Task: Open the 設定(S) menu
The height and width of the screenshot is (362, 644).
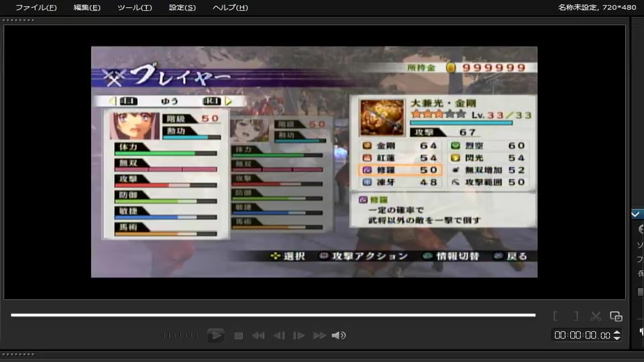Action: pos(182,7)
